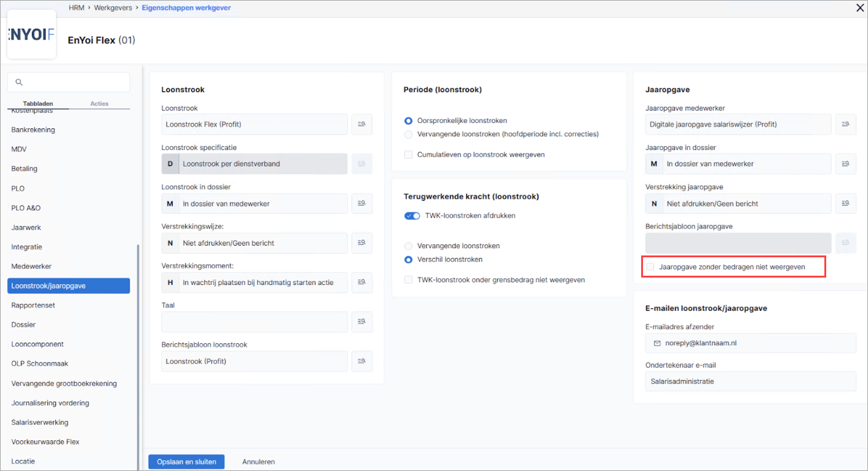Click the Annuleren button

(x=259, y=462)
